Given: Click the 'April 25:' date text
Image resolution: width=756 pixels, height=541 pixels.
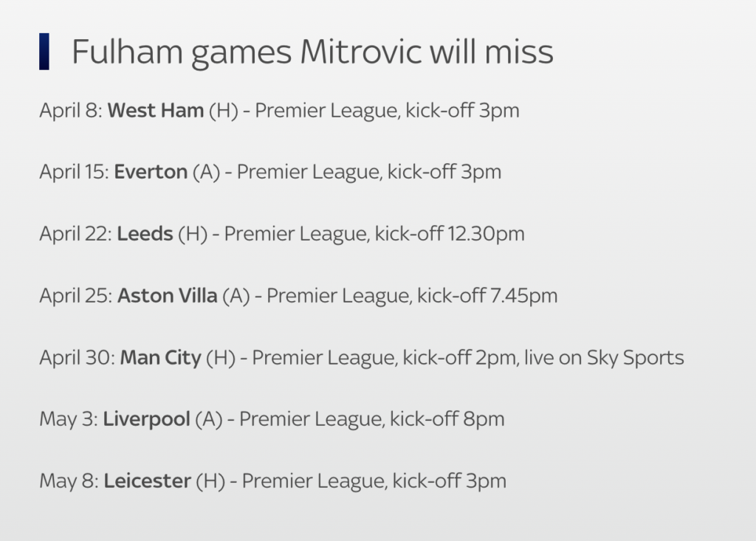Looking at the screenshot, I should point(76,296).
